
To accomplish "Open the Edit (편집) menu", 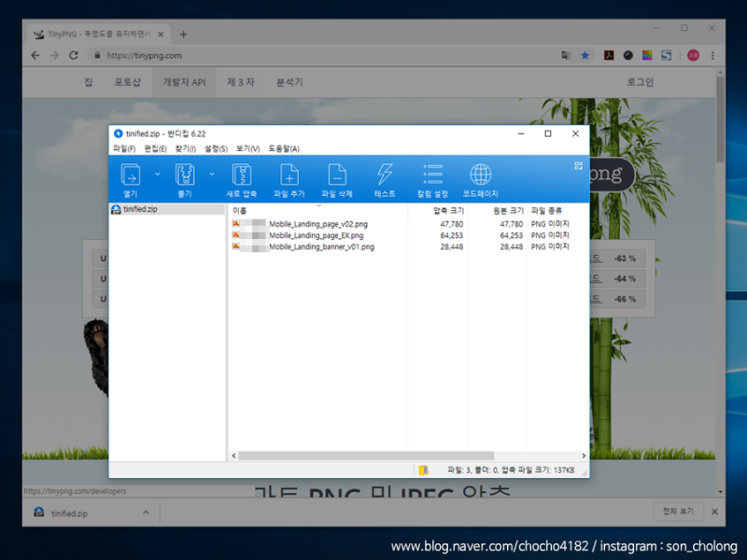I will pos(155,148).
